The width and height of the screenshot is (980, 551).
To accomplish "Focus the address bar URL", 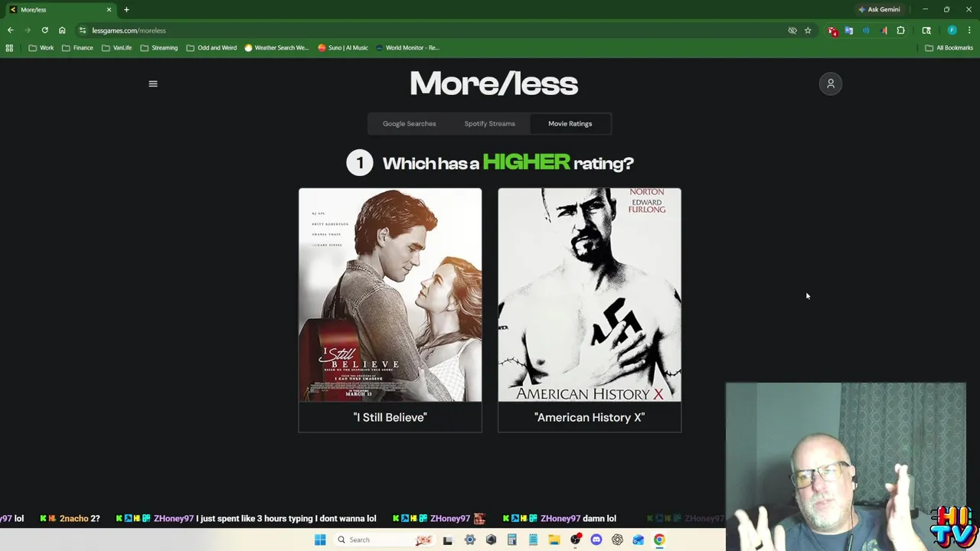I will click(x=129, y=31).
